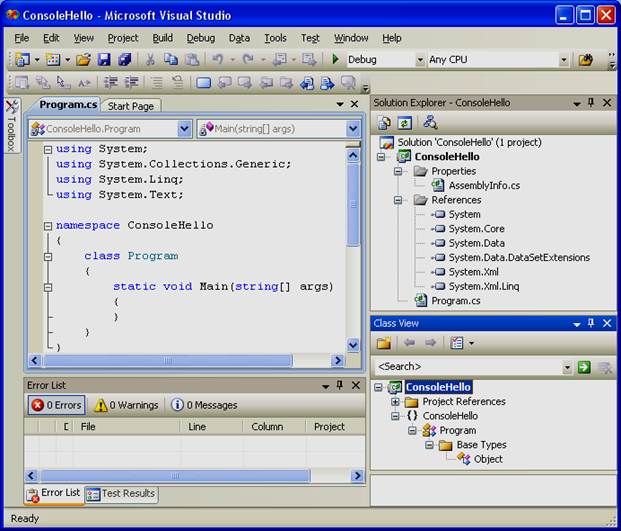Toggle the 0 Messages filter

[x=204, y=405]
